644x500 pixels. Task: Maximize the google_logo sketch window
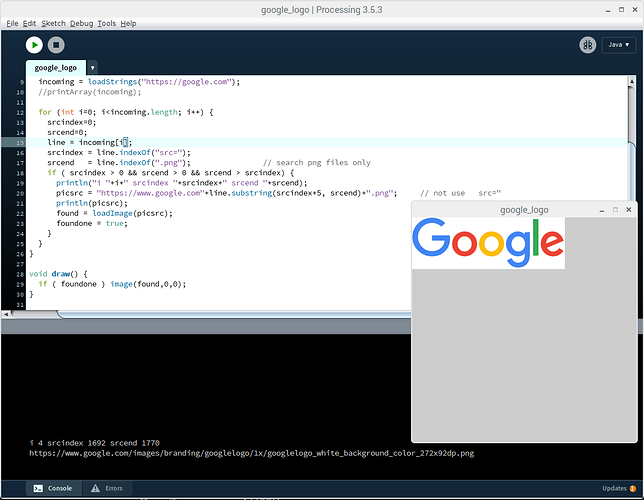pos(615,210)
